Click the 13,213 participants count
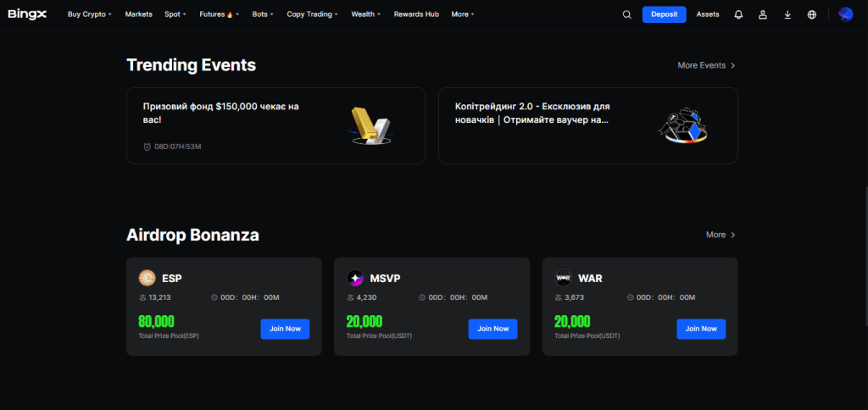The image size is (868, 410). [x=159, y=297]
